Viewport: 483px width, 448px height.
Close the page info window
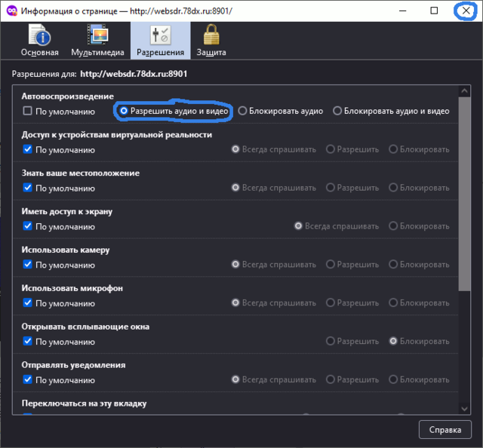pos(466,11)
